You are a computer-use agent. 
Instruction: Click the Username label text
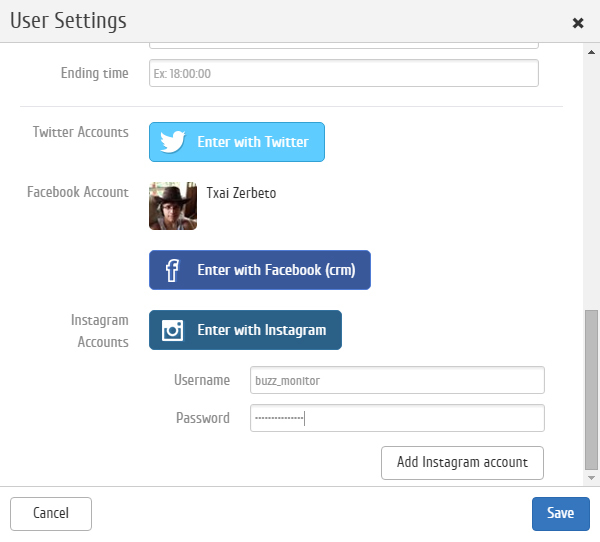coord(202,381)
